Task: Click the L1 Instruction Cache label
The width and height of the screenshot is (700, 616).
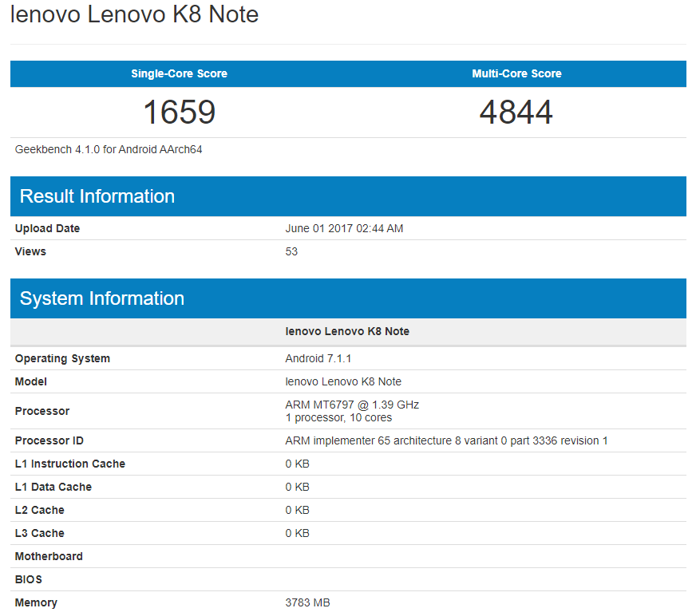Action: (x=70, y=464)
